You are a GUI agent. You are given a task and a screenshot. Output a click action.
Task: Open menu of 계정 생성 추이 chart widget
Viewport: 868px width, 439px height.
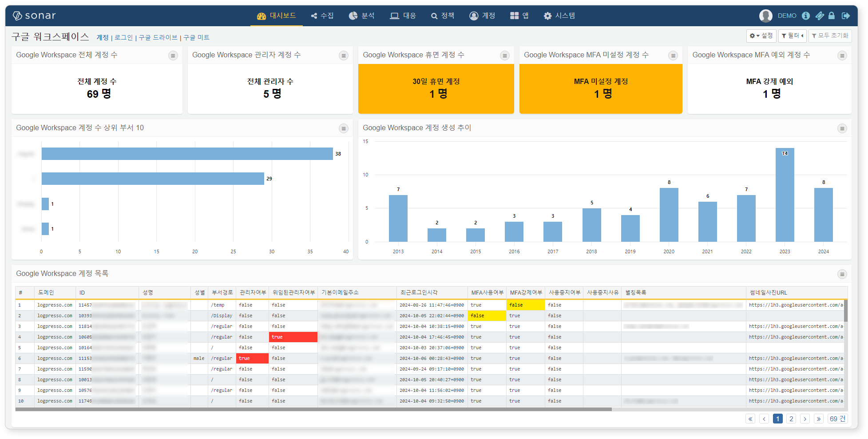842,128
